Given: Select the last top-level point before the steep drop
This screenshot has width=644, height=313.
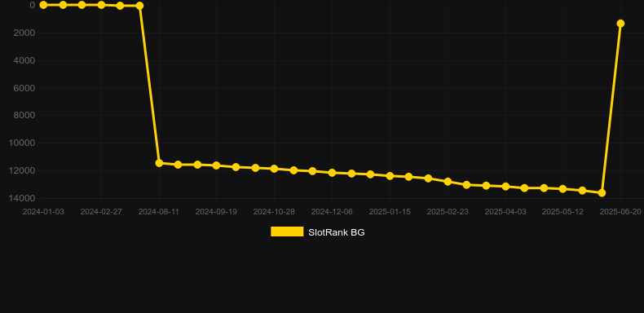Looking at the screenshot, I should coord(139,6).
